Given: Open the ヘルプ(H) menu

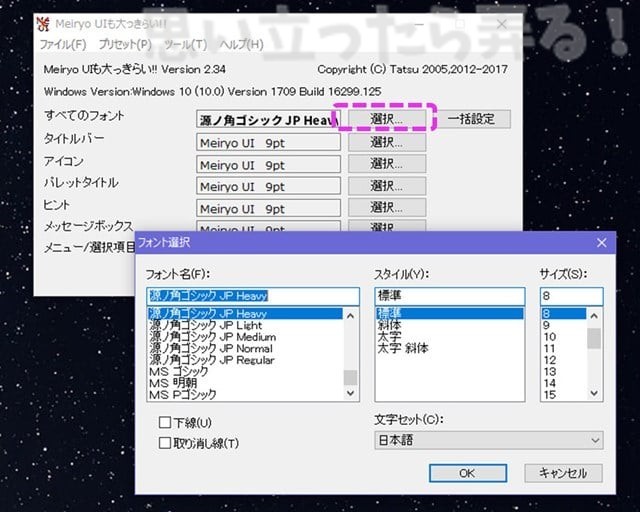Looking at the screenshot, I should [241, 45].
